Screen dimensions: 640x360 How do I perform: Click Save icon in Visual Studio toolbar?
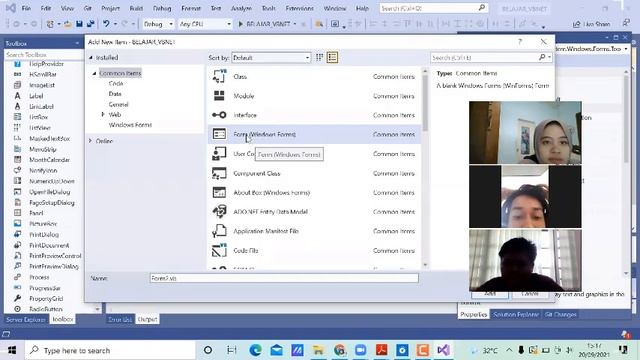coord(80,24)
